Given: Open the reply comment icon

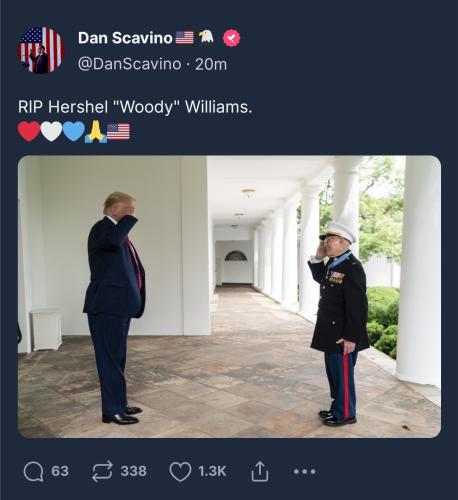Looking at the screenshot, I should (33, 471).
